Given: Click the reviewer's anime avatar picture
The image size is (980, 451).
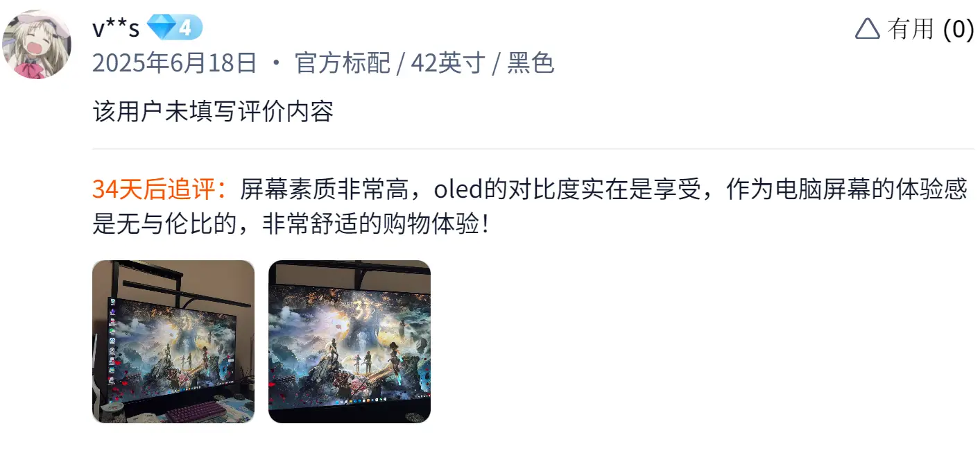Looking at the screenshot, I should click(x=37, y=44).
